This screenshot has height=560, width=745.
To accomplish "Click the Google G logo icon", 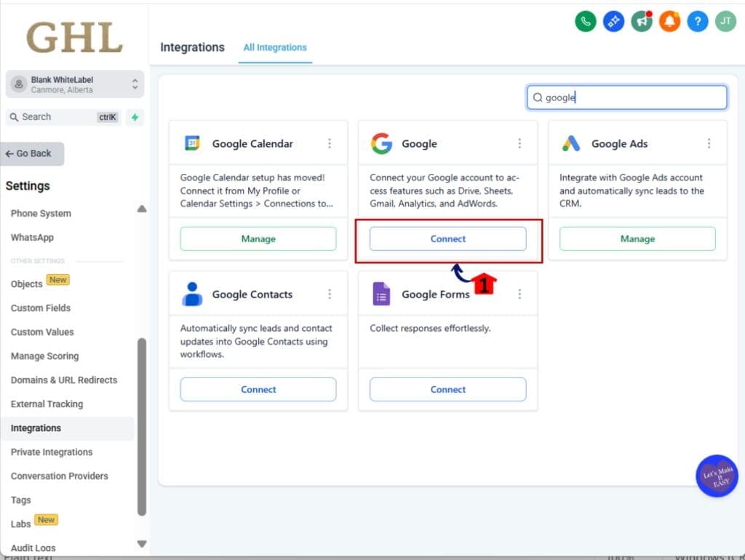I will 381,143.
